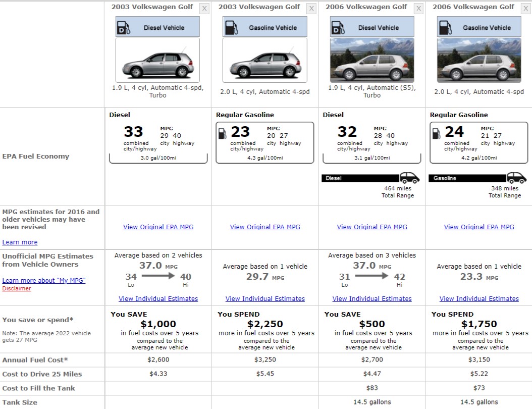The image size is (532, 409).
Task: Open the 2003 Golf diesel car photo
Action: pyautogui.click(x=158, y=60)
